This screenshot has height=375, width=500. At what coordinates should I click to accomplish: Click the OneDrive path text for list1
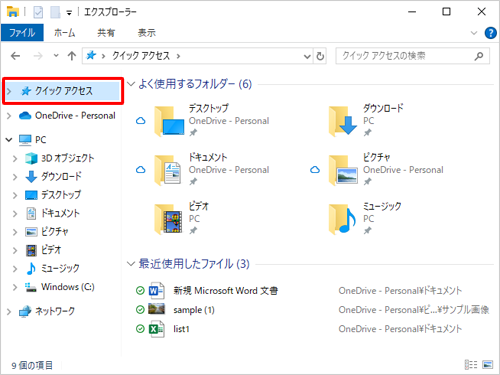(x=400, y=329)
